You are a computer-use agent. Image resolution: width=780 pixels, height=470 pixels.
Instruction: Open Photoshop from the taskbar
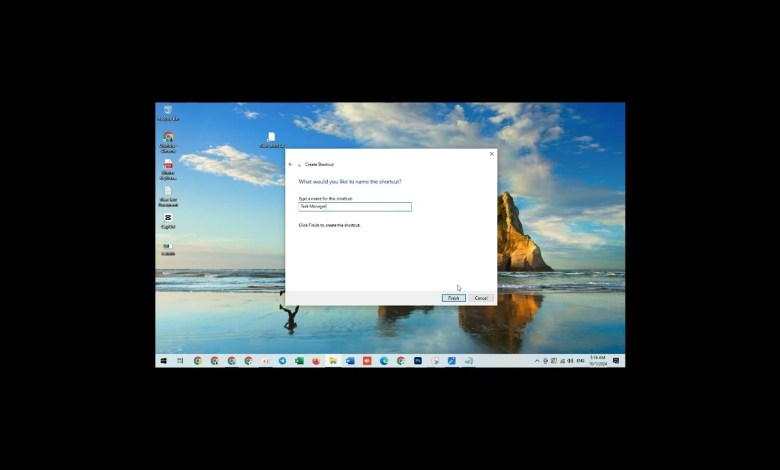[x=417, y=361]
